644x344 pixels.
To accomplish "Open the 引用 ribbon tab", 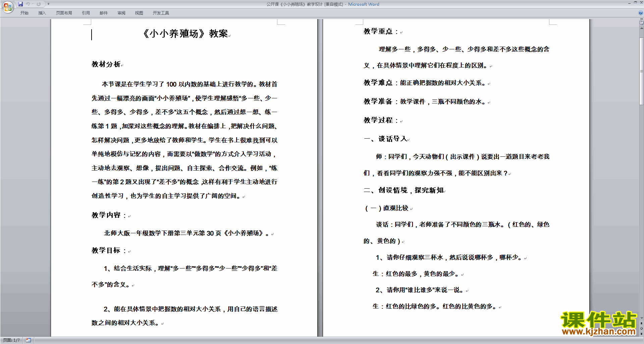I will [x=86, y=13].
